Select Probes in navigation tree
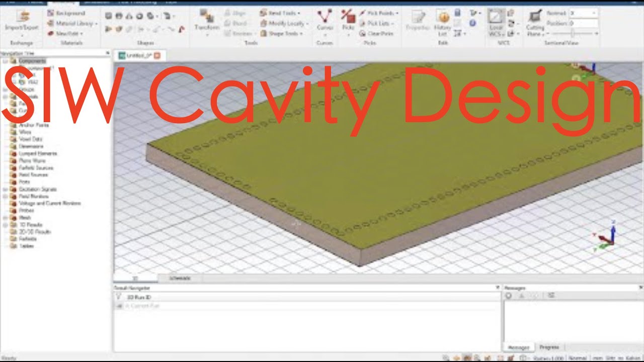 (x=26, y=210)
